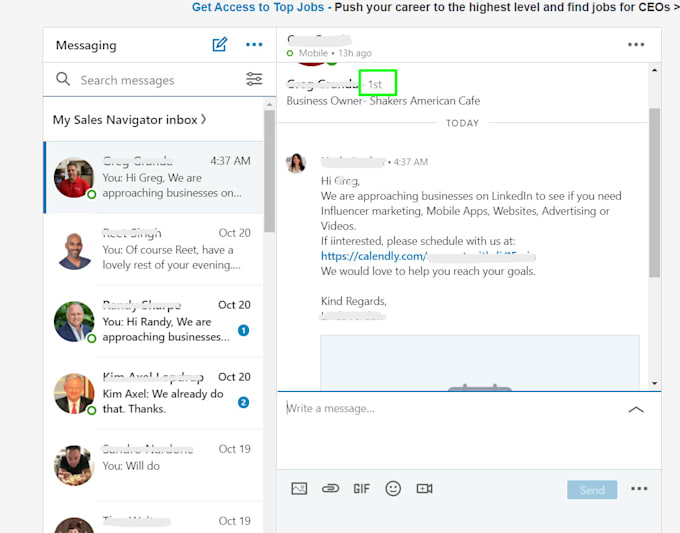This screenshot has height=533, width=680.
Task: Open more send options next to Send
Action: (639, 489)
